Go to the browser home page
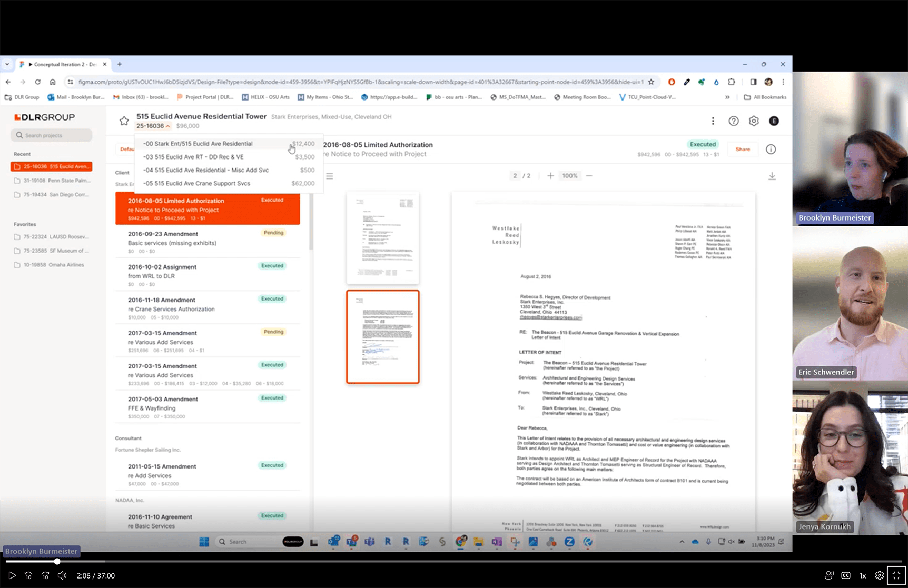This screenshot has width=908, height=588. (53, 82)
